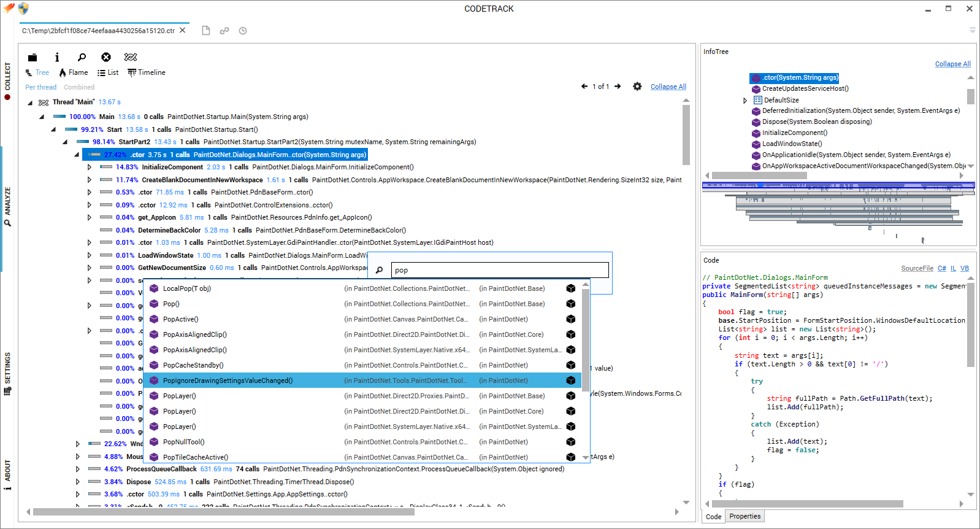Expand DefaultSize in InfoTree
This screenshot has width=980, height=529.
pyautogui.click(x=745, y=100)
